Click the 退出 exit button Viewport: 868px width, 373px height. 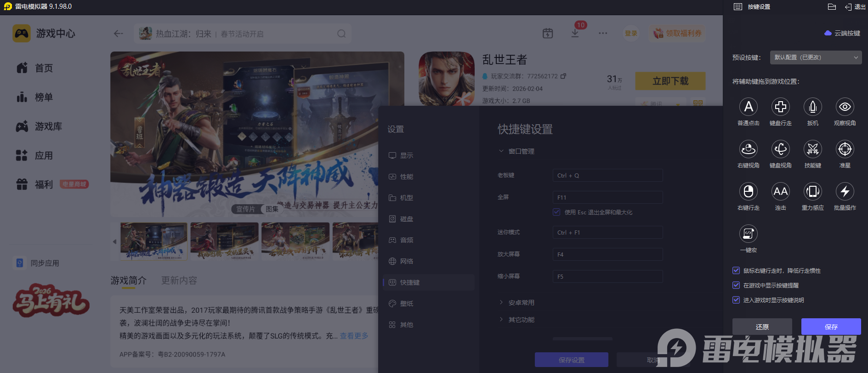tap(855, 7)
